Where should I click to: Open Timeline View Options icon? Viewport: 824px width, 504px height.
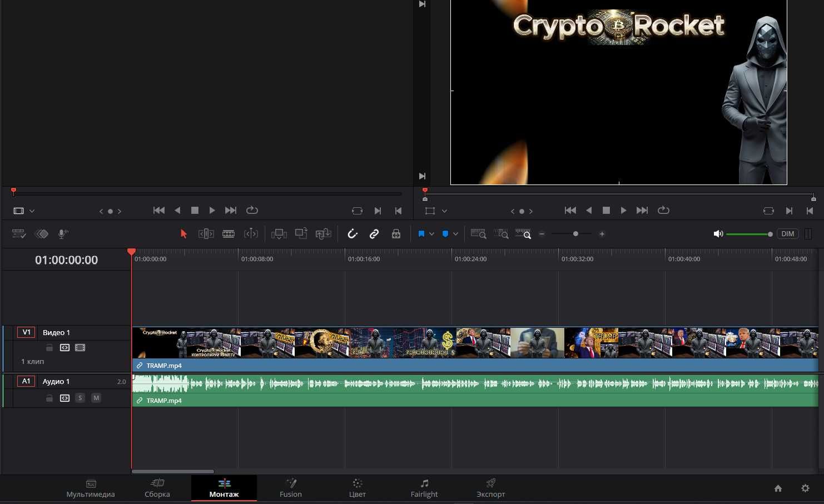[x=19, y=234]
